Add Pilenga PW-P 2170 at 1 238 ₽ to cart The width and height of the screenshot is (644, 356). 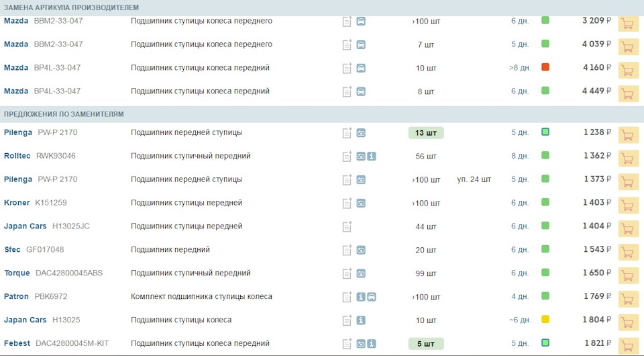[629, 136]
